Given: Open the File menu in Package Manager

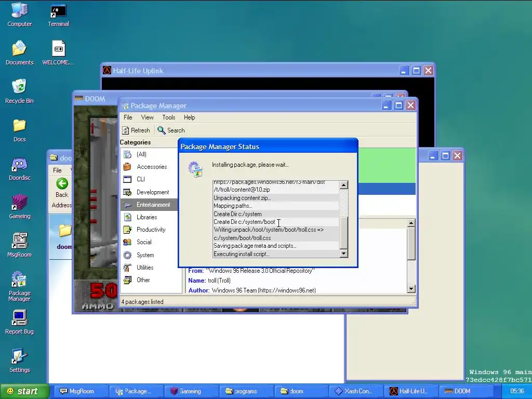Looking at the screenshot, I should pos(128,117).
